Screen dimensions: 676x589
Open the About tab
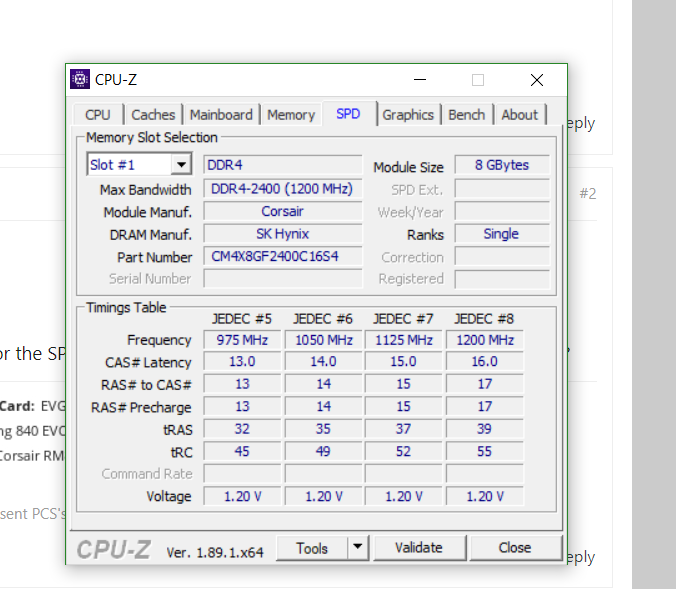point(520,115)
